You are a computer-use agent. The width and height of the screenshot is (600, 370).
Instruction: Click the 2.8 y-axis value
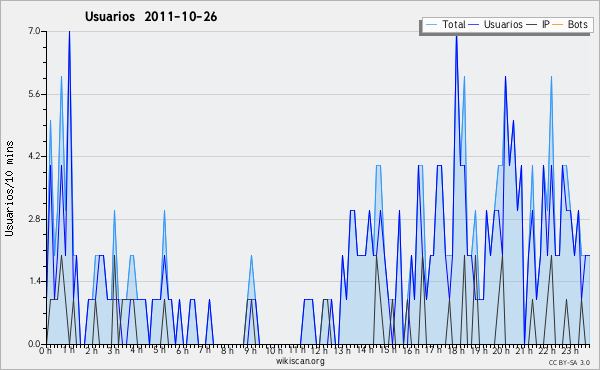(34, 219)
